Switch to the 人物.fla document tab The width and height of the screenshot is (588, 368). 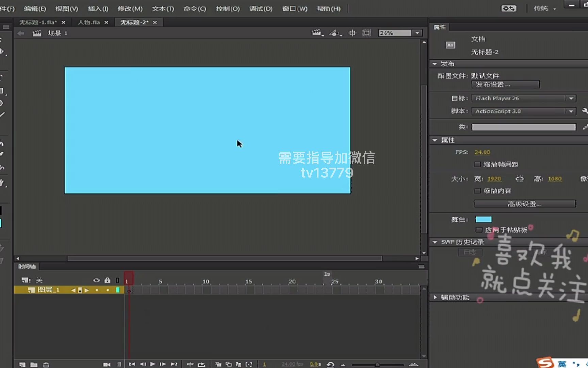(x=89, y=22)
